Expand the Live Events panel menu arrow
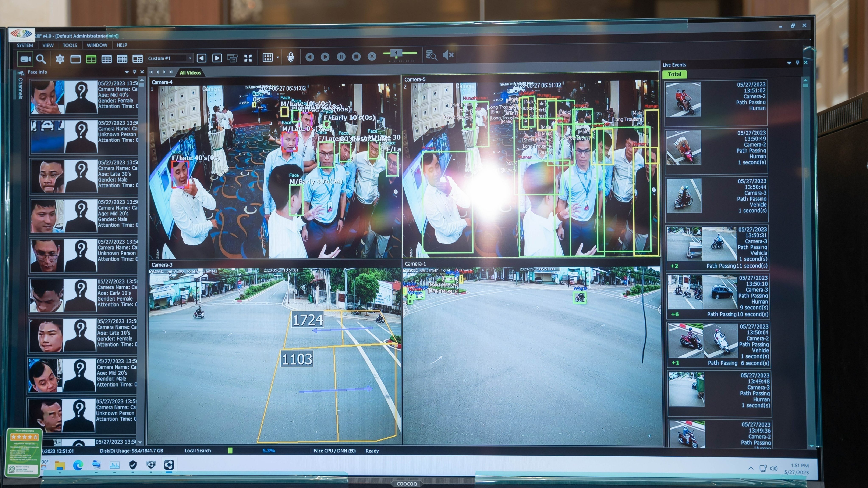 [789, 63]
